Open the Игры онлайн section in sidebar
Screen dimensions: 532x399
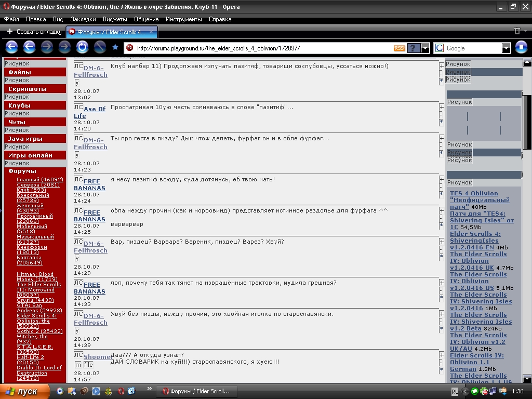coord(35,155)
